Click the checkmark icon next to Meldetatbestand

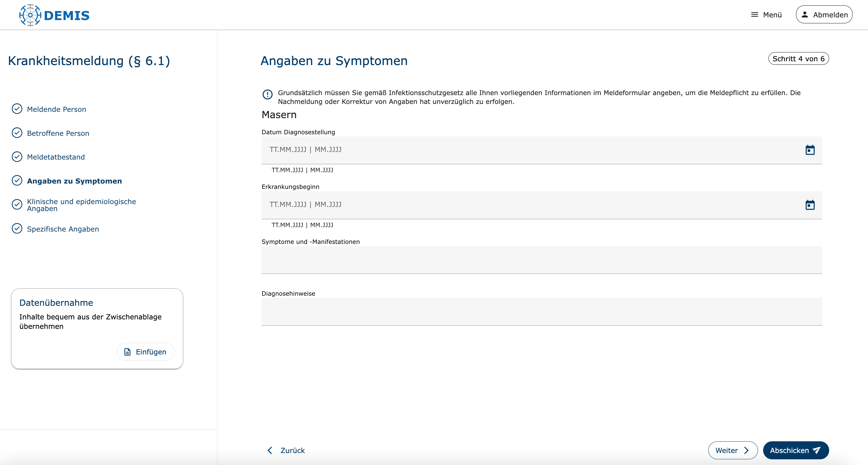[17, 157]
